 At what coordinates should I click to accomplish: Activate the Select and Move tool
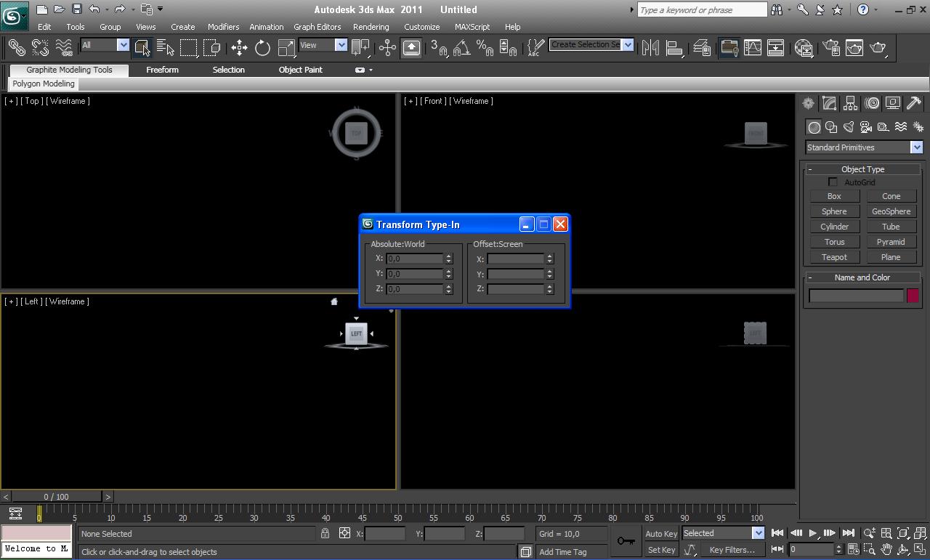[239, 48]
